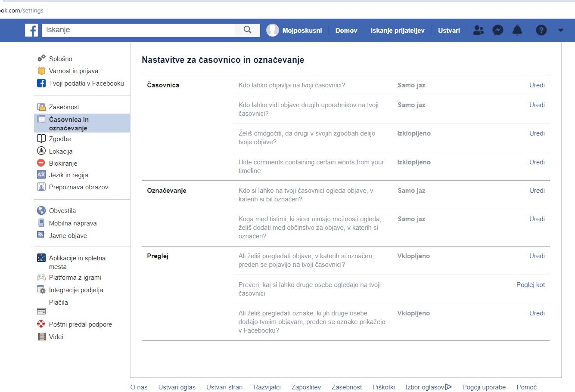Edit the hide comments with certain words setting
The height and width of the screenshot is (392, 575).
pos(537,162)
